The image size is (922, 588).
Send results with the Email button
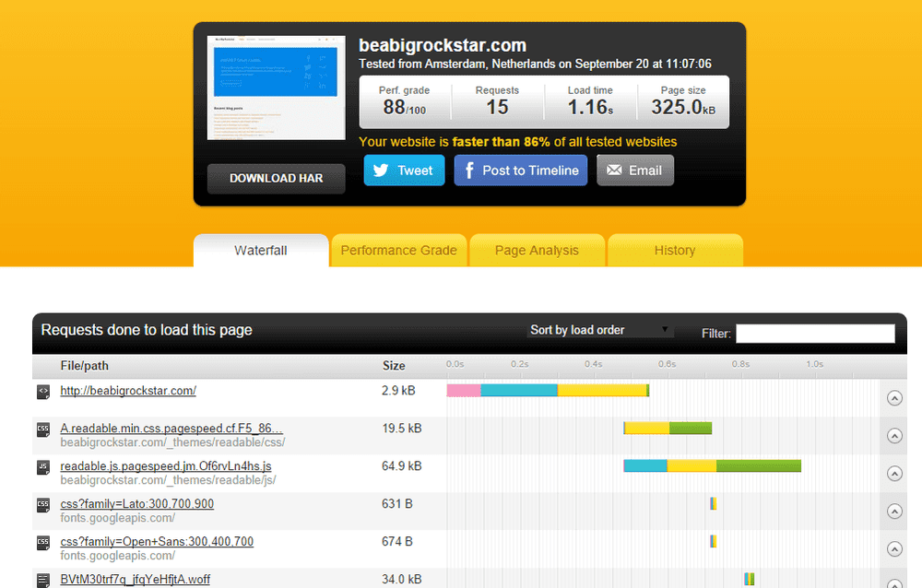[x=635, y=171]
